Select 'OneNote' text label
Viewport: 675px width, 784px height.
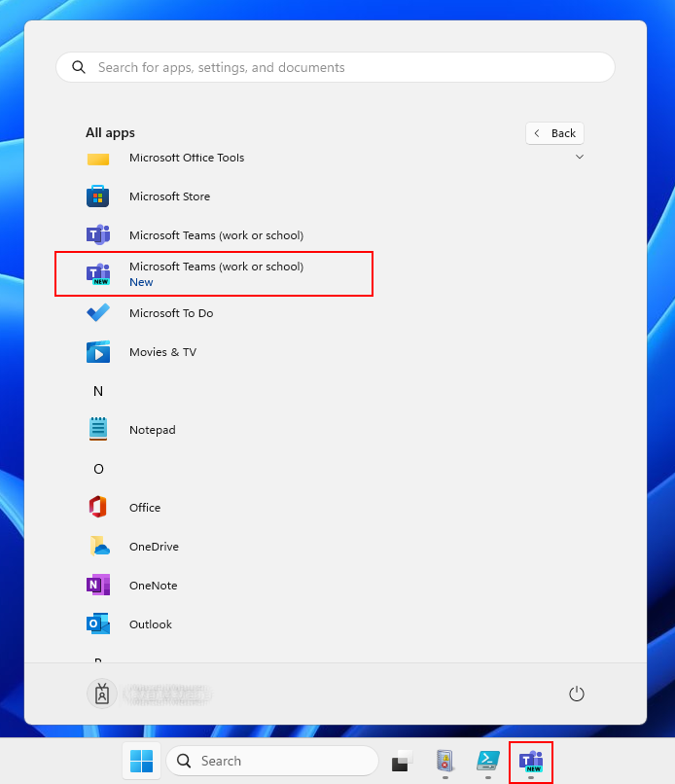(153, 586)
